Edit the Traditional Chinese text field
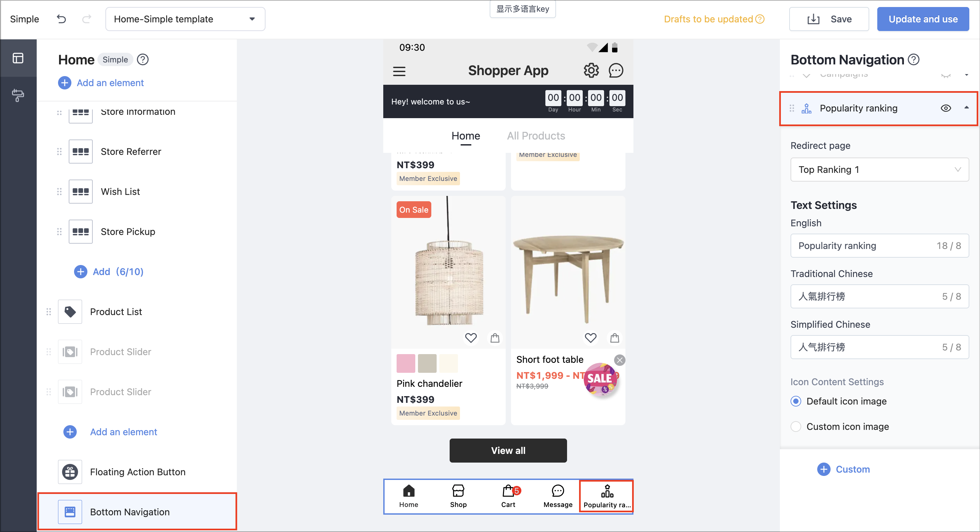The image size is (980, 532). (x=880, y=296)
